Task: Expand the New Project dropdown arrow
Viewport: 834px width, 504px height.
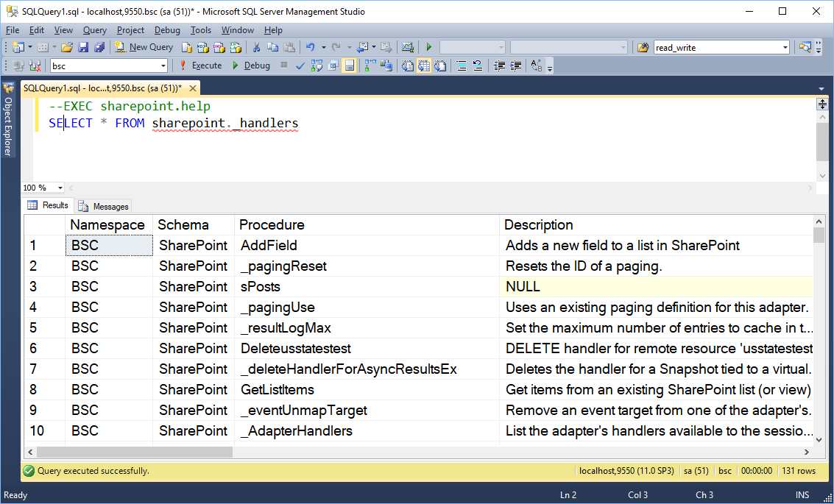Action: [x=30, y=47]
